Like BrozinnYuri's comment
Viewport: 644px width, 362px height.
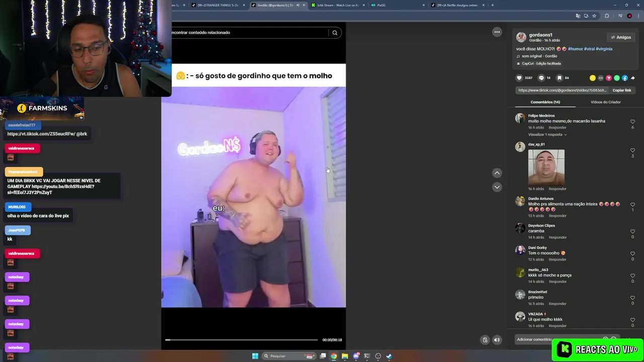[632, 298]
